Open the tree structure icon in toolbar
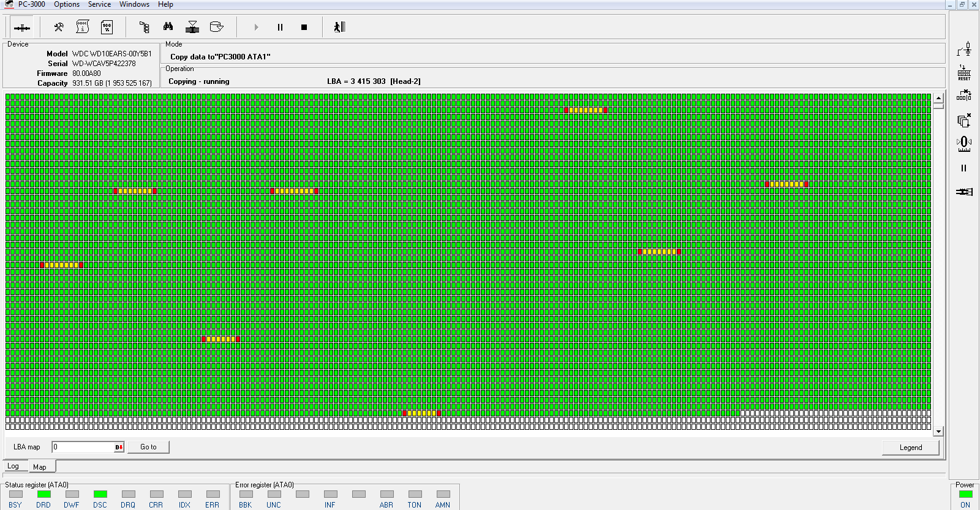This screenshot has height=510, width=980. (145, 27)
